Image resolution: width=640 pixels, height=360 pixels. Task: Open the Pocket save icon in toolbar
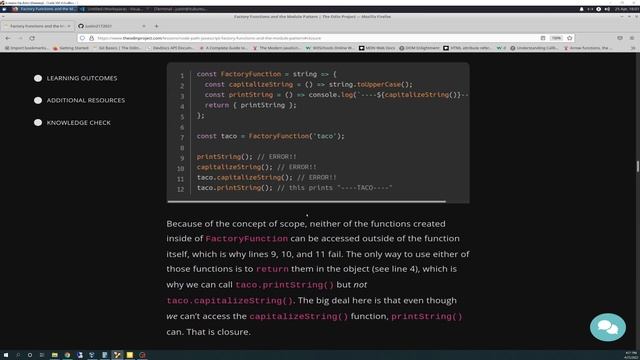[x=620, y=38]
